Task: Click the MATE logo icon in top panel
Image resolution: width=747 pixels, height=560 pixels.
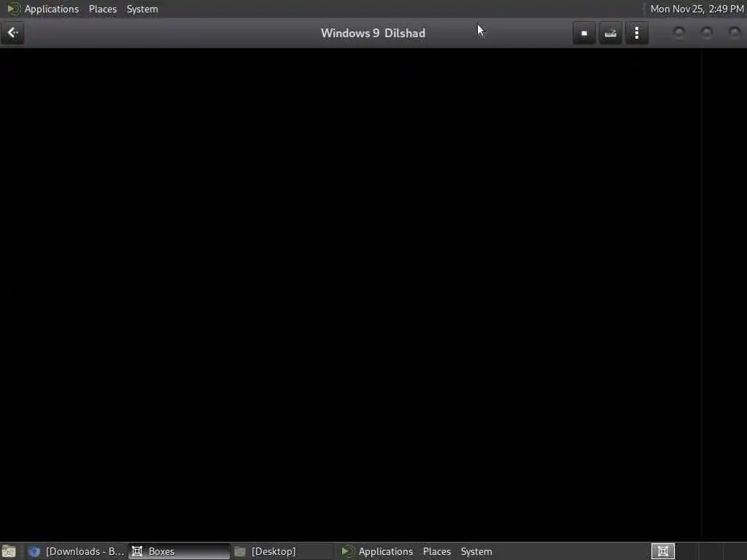Action: 13,9
